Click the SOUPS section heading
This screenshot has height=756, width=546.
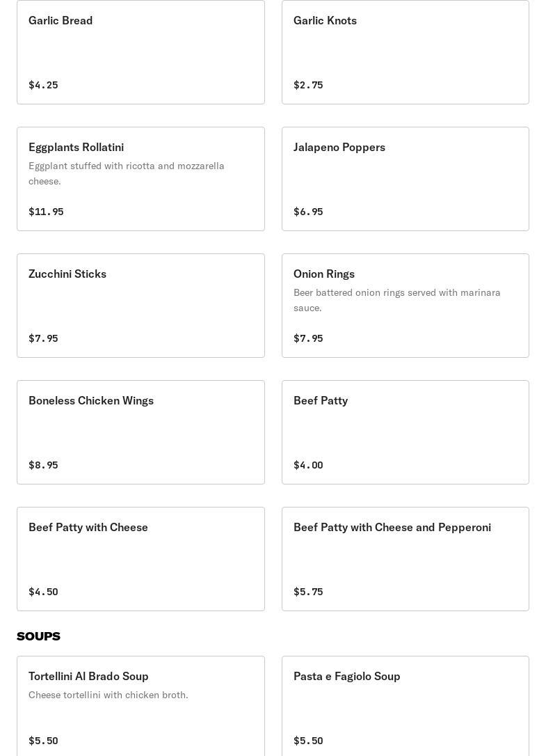click(38, 636)
